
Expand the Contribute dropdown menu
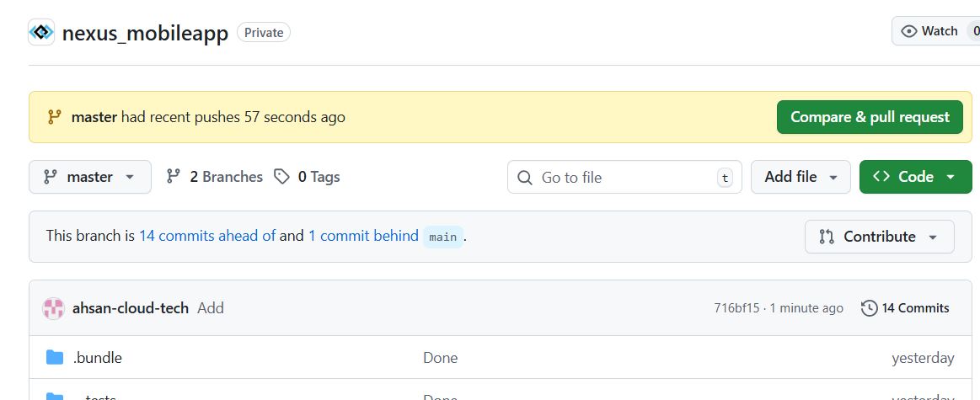tap(879, 237)
